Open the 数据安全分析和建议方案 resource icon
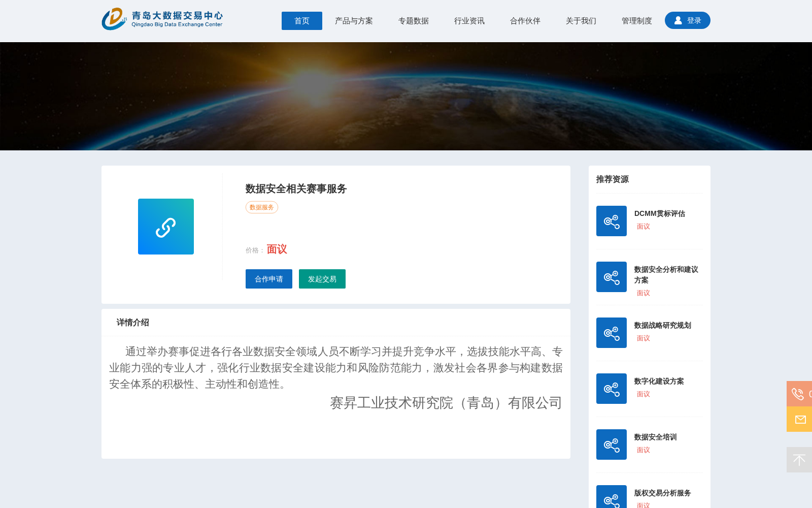Viewport: 812px width, 508px height. tap(612, 277)
